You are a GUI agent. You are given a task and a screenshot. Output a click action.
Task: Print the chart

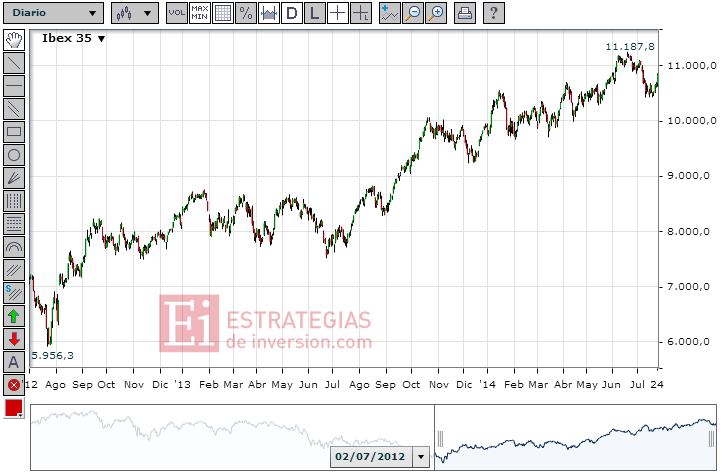click(x=465, y=13)
